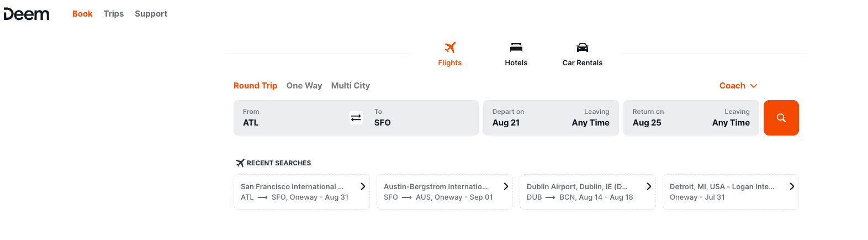Choose the Multi City option

click(x=351, y=86)
